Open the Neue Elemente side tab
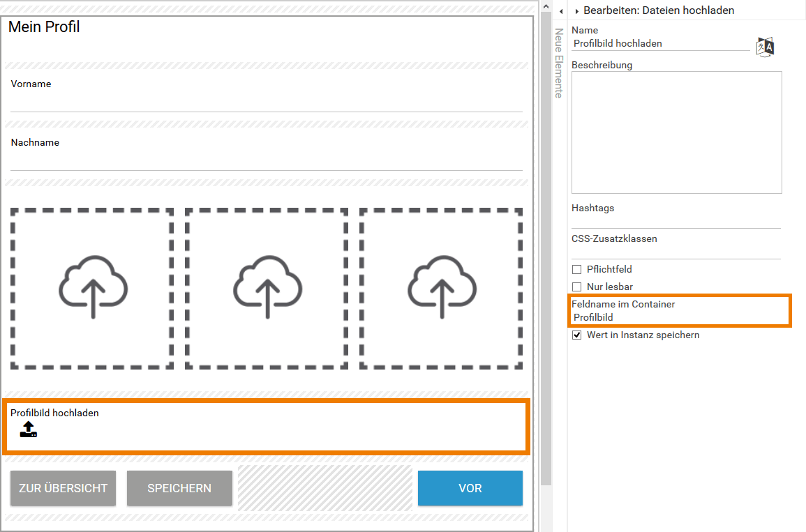Viewport: 806px width, 532px height. pyautogui.click(x=558, y=63)
